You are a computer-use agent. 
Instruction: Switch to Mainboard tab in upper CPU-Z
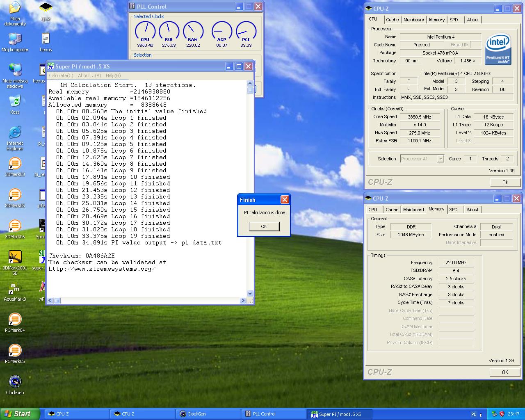pos(414,20)
